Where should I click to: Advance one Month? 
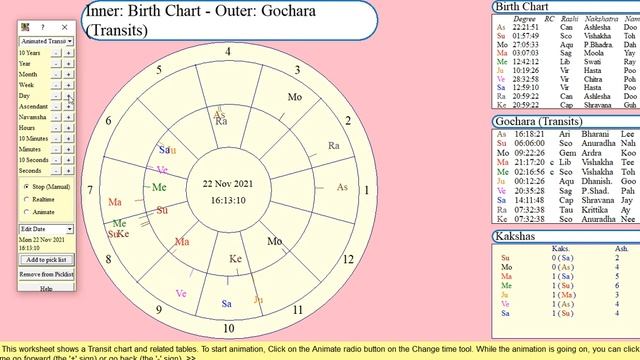[69, 74]
